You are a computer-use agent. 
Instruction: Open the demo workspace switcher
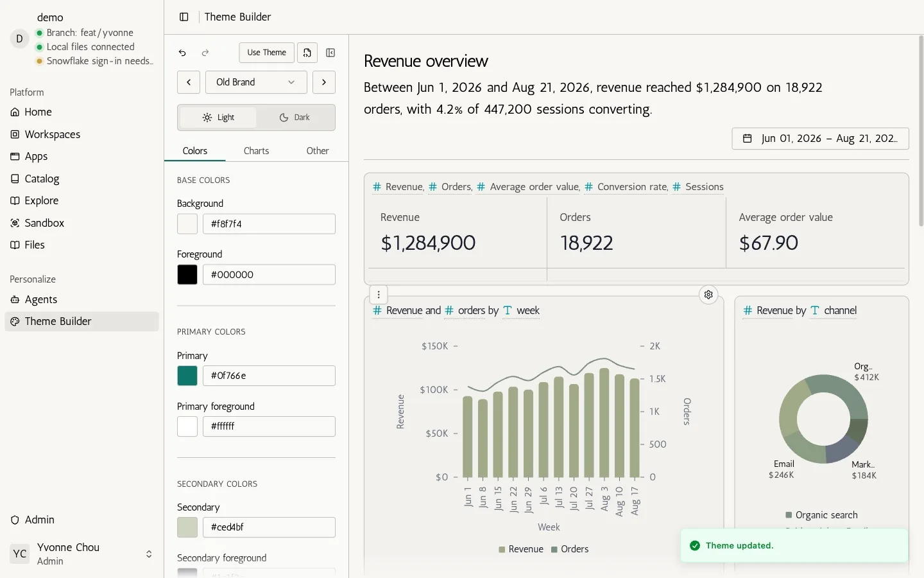click(x=81, y=40)
